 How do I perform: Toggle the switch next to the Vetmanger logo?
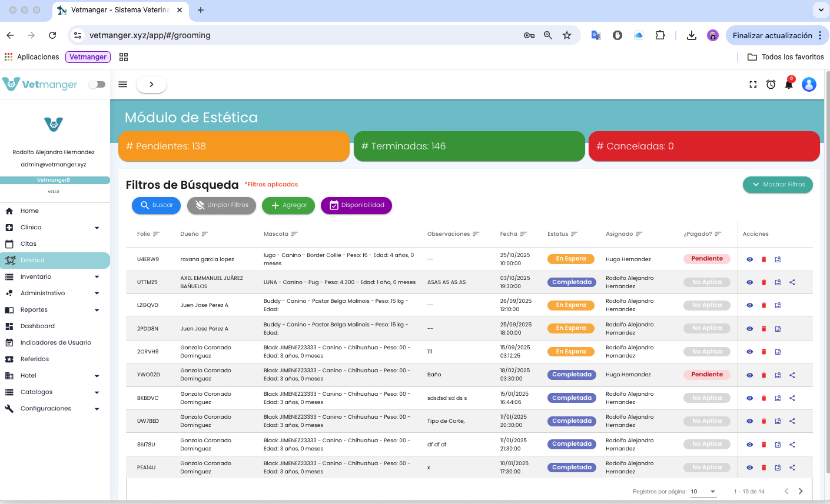(97, 85)
